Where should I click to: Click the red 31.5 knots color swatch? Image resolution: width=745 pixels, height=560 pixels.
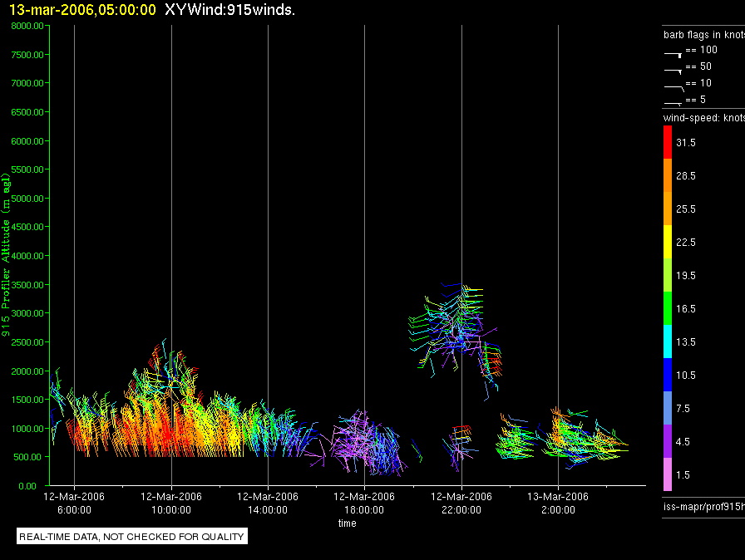(668, 142)
